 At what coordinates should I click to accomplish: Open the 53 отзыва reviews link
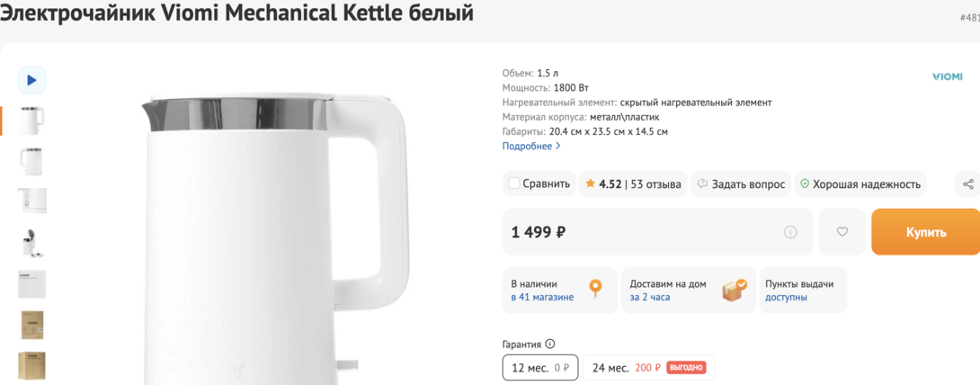(655, 184)
